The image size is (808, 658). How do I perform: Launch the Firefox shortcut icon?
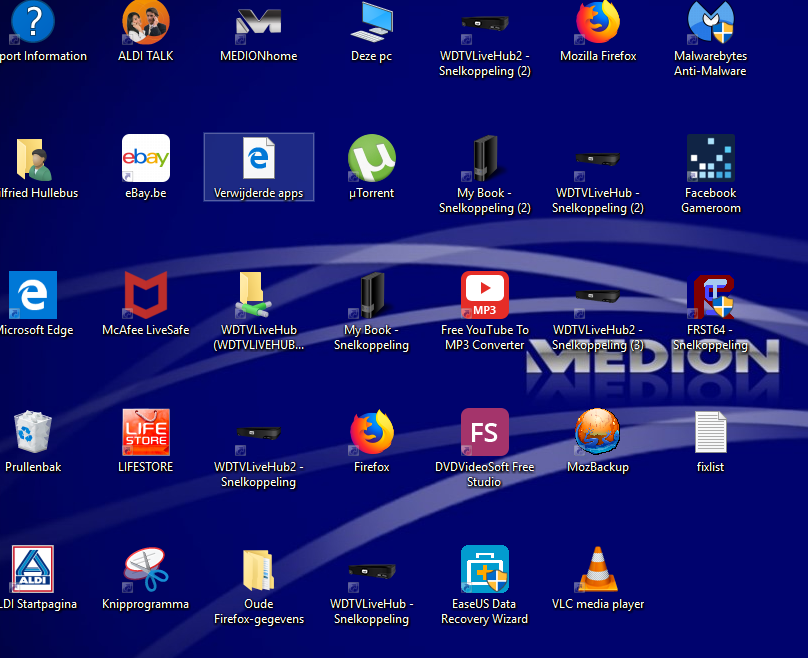(x=372, y=432)
